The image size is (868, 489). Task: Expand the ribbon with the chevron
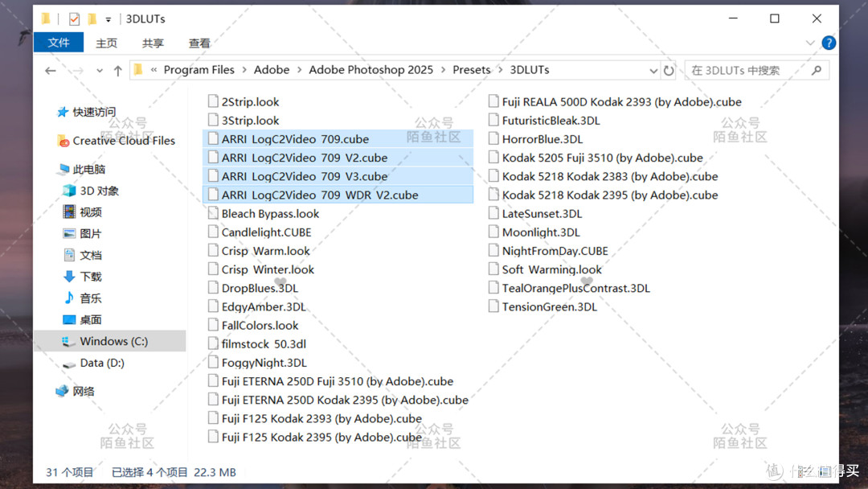click(x=810, y=43)
